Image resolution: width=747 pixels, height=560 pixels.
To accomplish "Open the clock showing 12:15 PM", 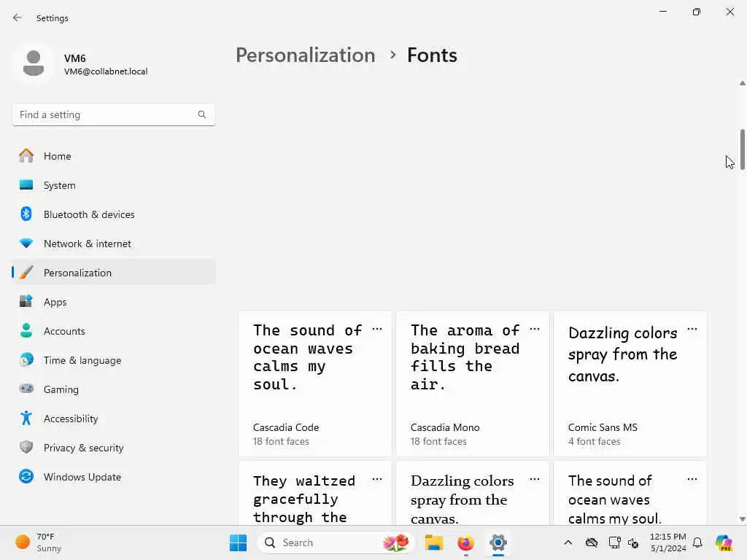I will [x=668, y=542].
